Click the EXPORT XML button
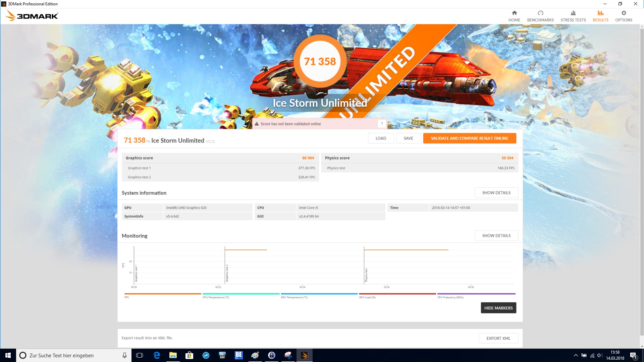The height and width of the screenshot is (362, 644). (x=498, y=338)
